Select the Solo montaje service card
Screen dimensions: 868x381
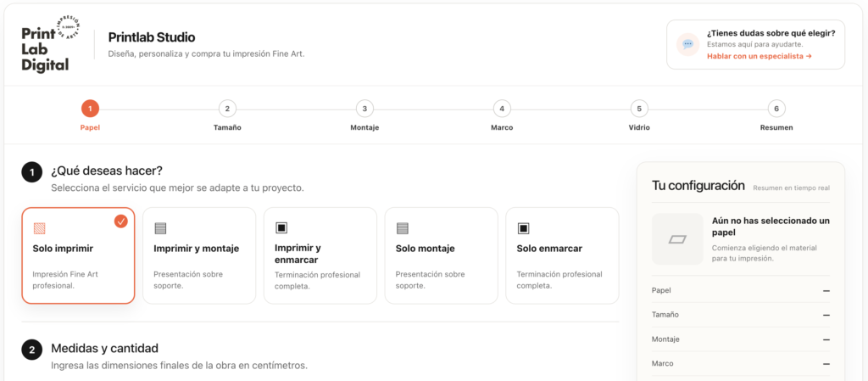[x=441, y=255]
